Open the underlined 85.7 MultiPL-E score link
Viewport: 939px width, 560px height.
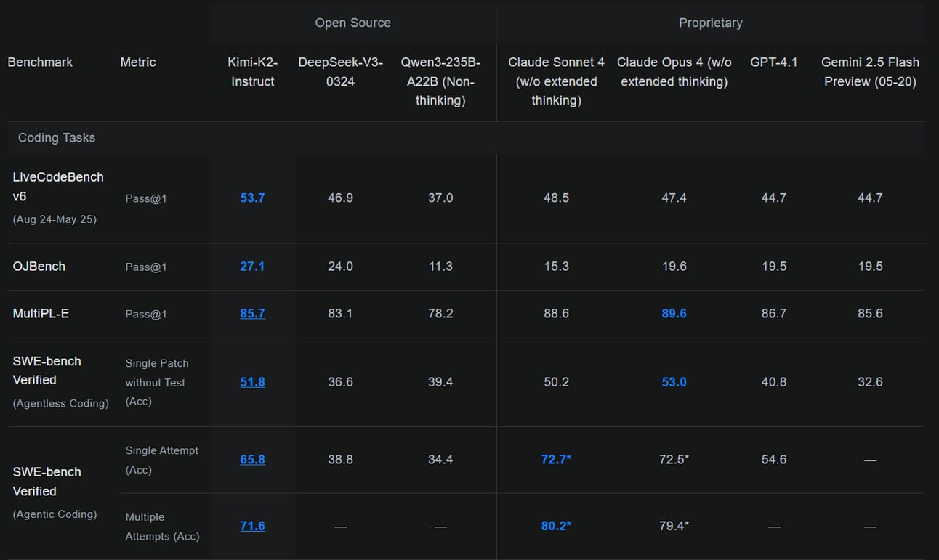pyautogui.click(x=252, y=314)
